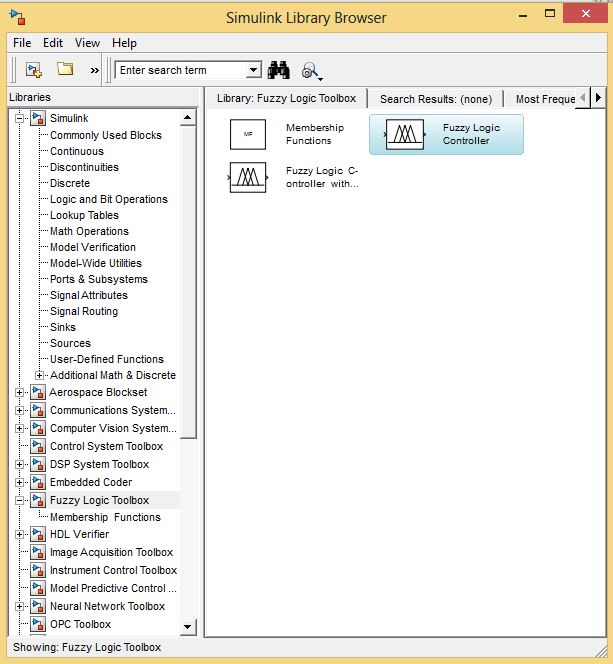This screenshot has width=613, height=664.
Task: Expand Additional Math & Discrete node
Action: click(39, 375)
